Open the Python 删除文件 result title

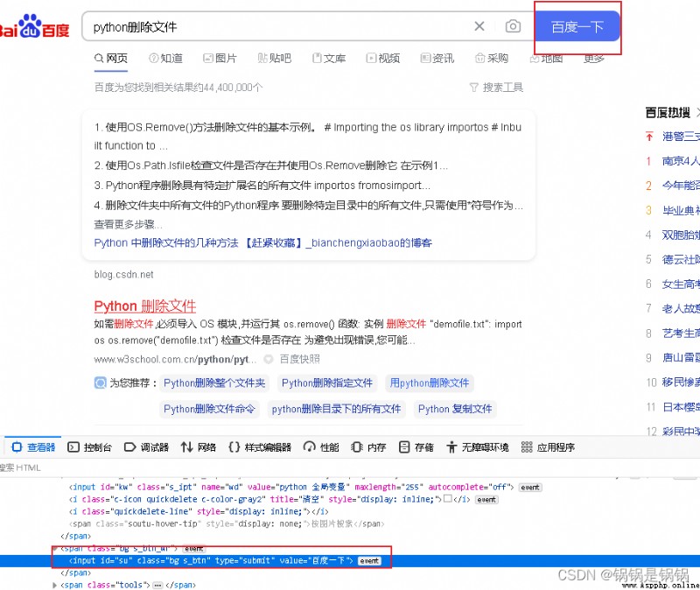pyautogui.click(x=145, y=306)
